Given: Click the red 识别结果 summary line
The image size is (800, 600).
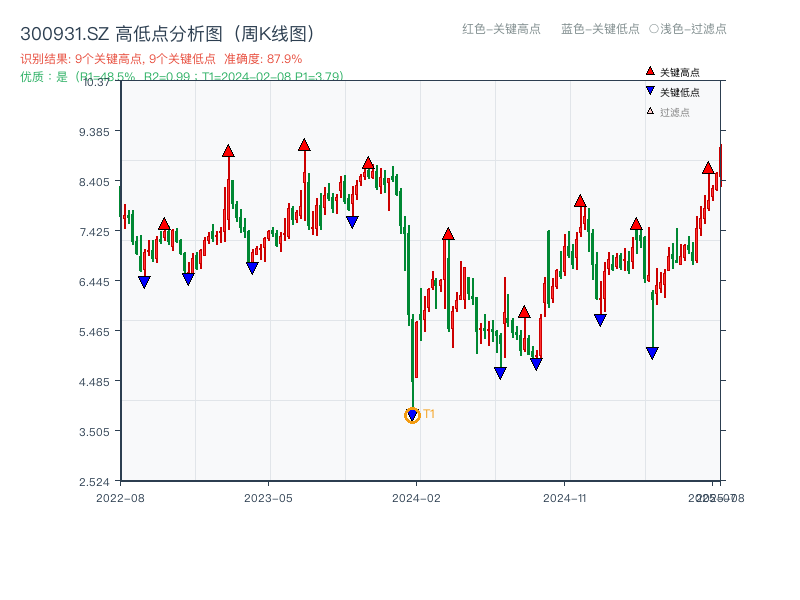Looking at the screenshot, I should click(161, 59).
